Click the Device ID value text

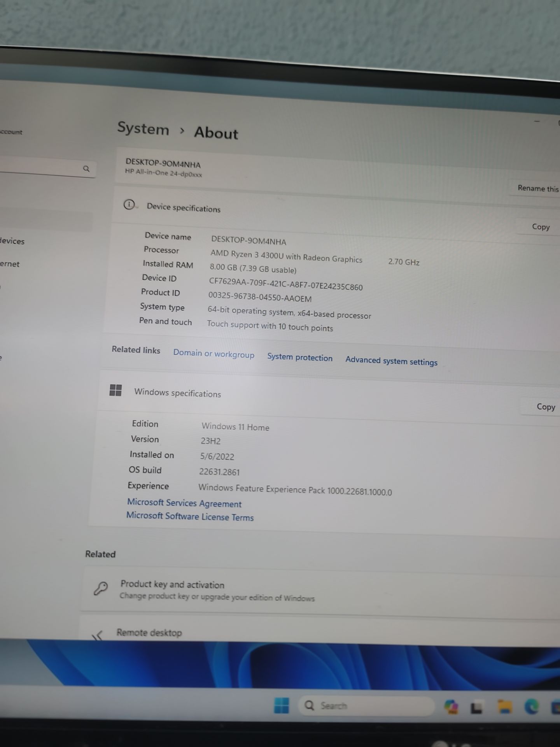(286, 284)
